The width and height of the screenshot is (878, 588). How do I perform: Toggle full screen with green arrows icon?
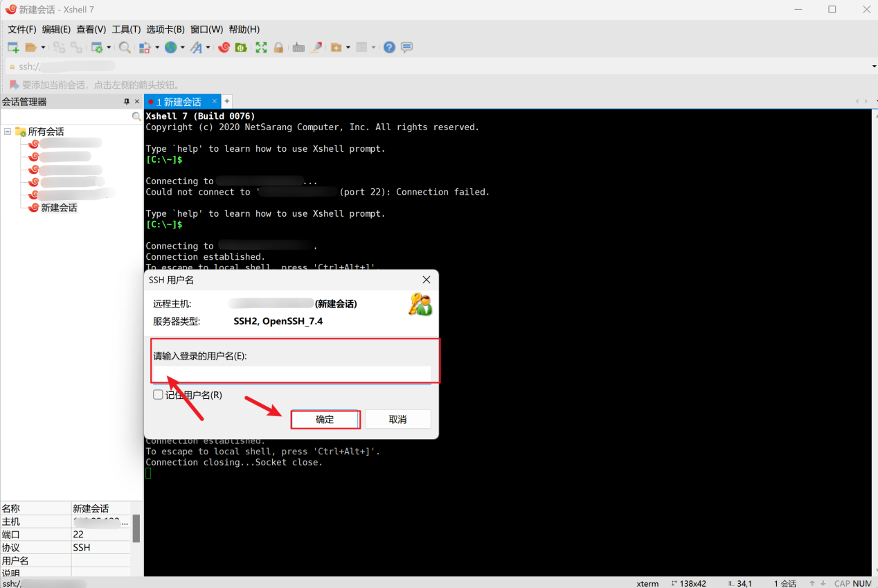pos(261,47)
